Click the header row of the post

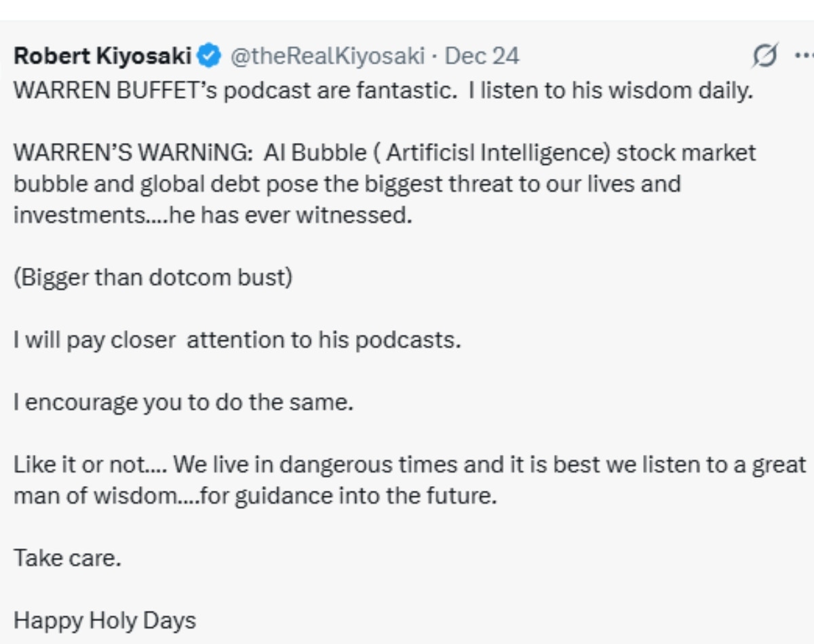click(x=271, y=56)
